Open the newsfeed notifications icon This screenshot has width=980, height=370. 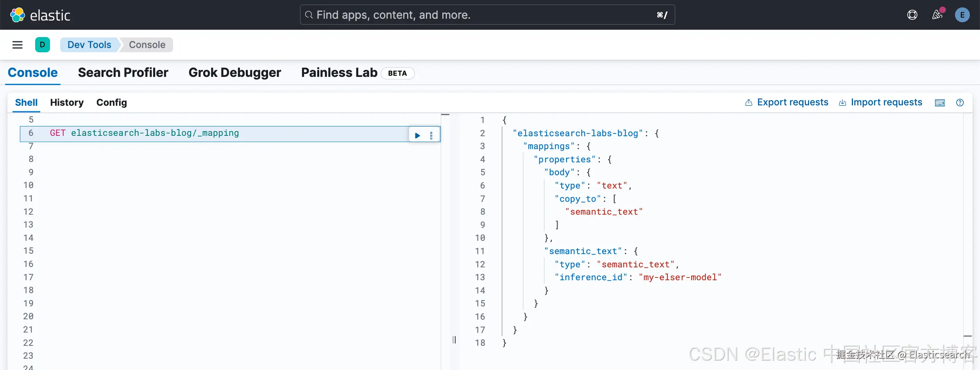pyautogui.click(x=937, y=15)
